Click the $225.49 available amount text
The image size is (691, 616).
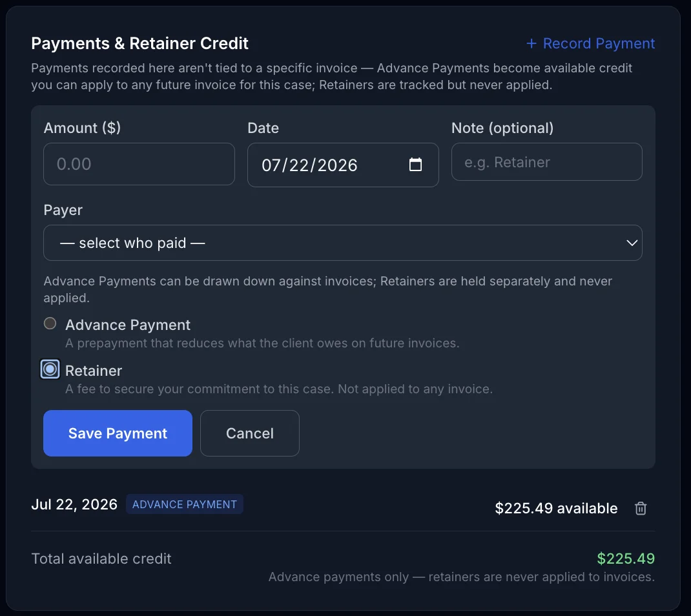(556, 508)
